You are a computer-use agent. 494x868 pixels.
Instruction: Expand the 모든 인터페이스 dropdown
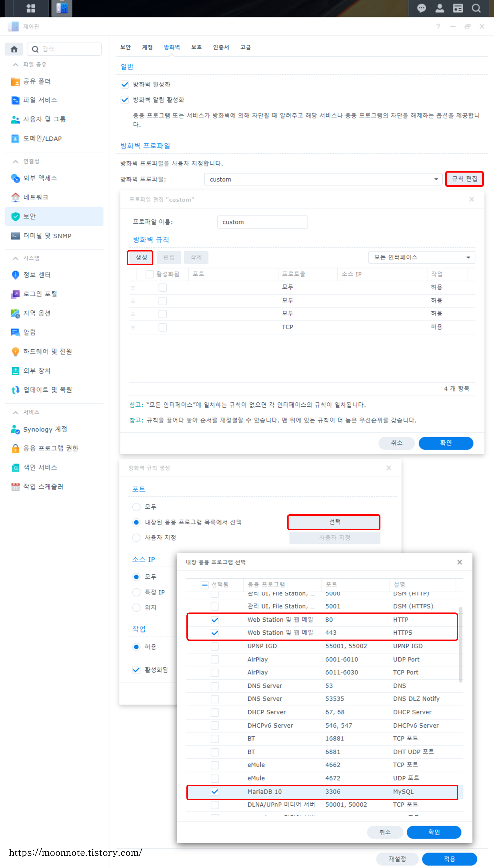click(x=421, y=257)
